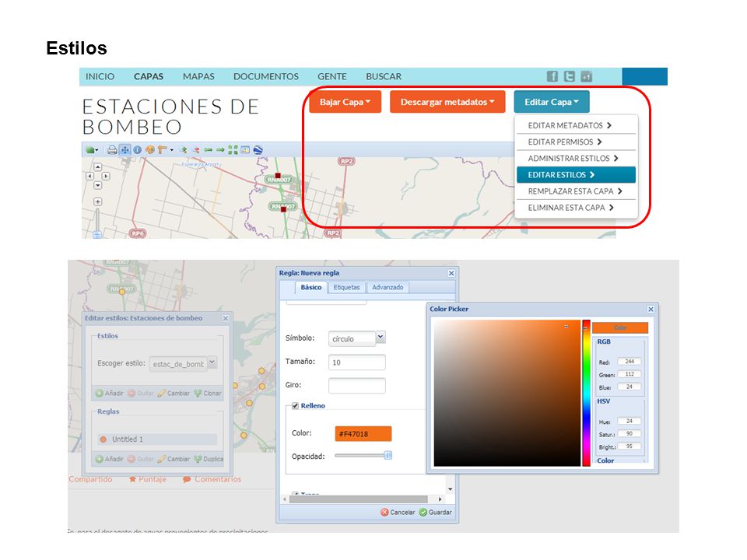
Task: Toggle the Editar Capa dropdown button
Action: pos(552,102)
